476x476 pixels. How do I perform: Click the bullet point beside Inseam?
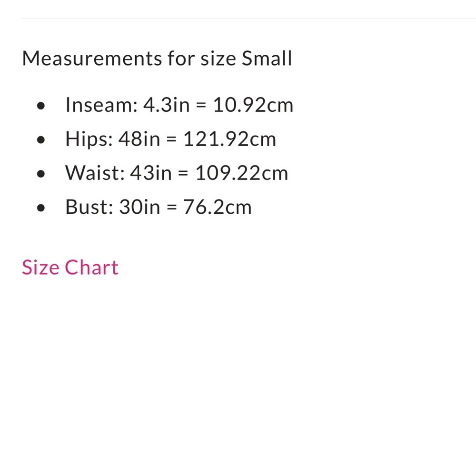point(40,106)
